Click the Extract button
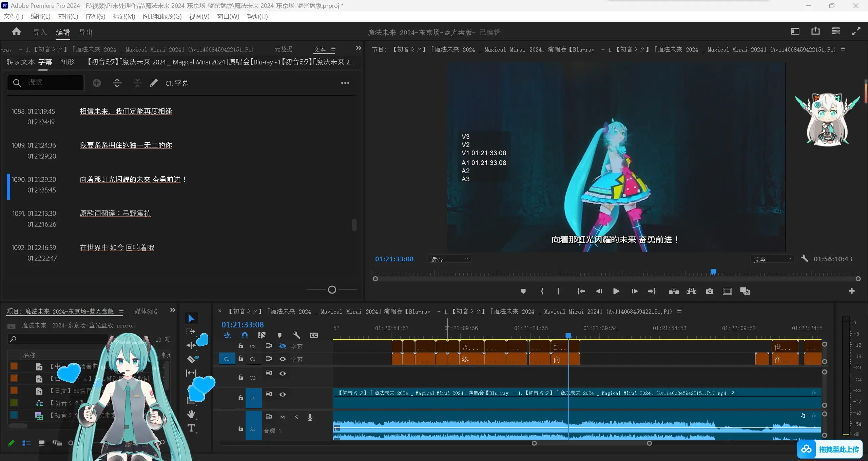The height and width of the screenshot is (461, 868). coord(691,291)
